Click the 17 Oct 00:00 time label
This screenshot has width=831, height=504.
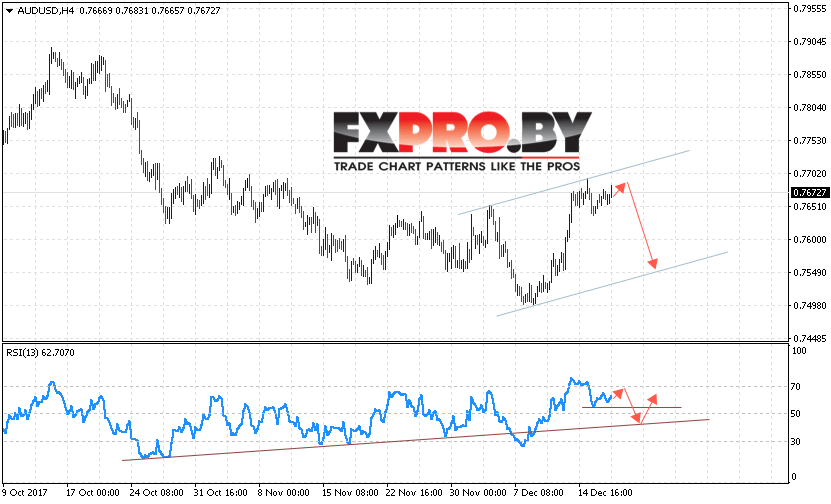tap(92, 493)
